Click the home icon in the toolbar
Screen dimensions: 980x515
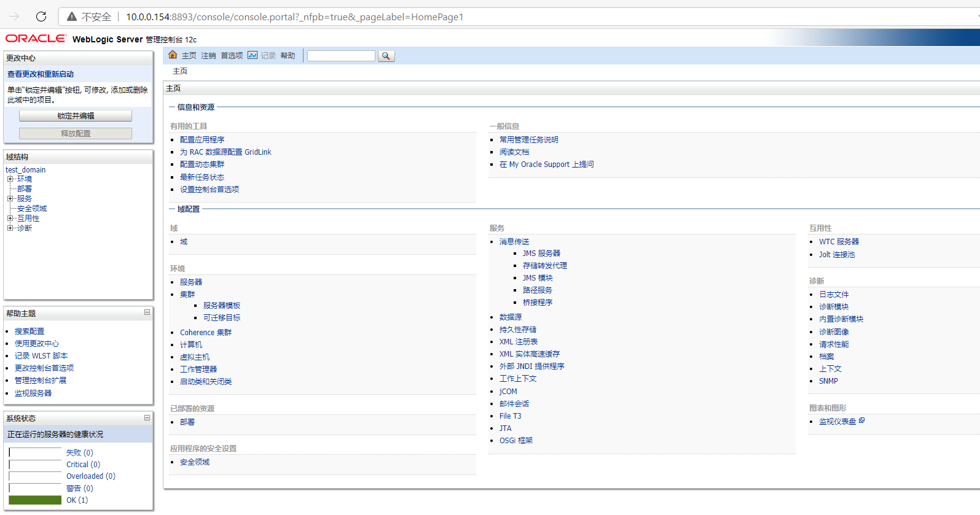point(173,55)
